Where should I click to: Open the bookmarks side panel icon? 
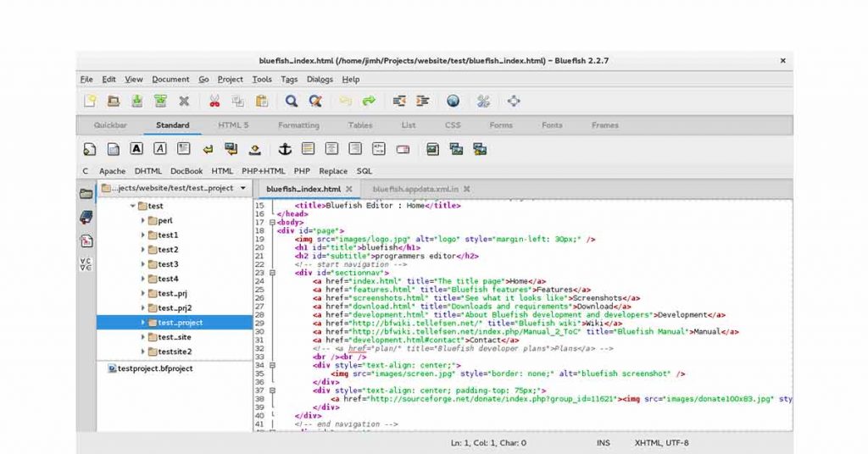click(x=86, y=218)
